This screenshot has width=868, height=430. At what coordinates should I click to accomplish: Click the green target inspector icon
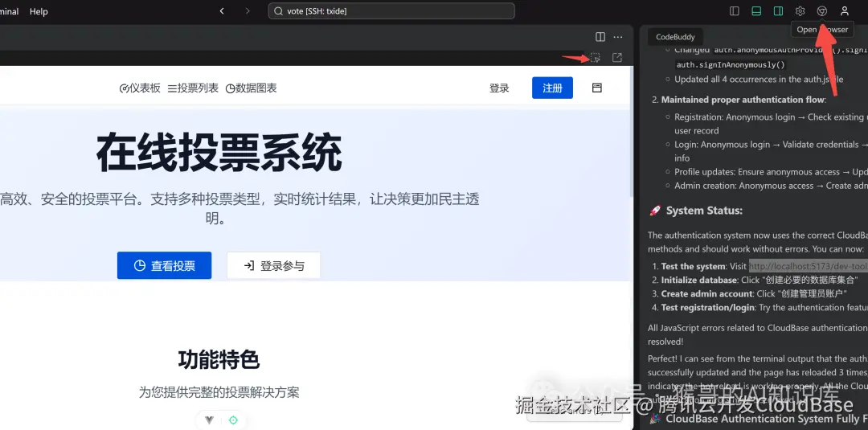click(233, 420)
